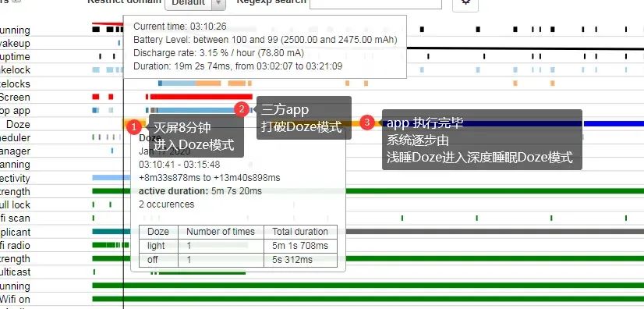The image size is (644, 309).
Task: Click '03:10:41 - 03:15:48' in the Doze tooltip
Action: pyautogui.click(x=179, y=165)
